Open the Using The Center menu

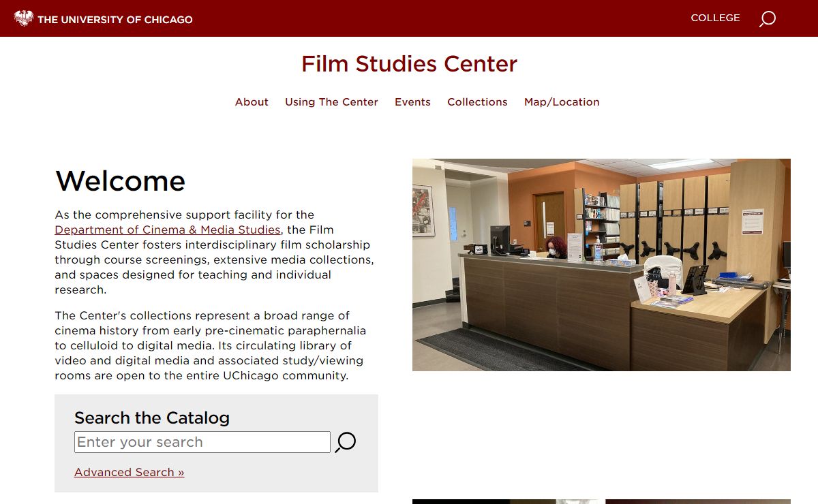click(x=331, y=102)
